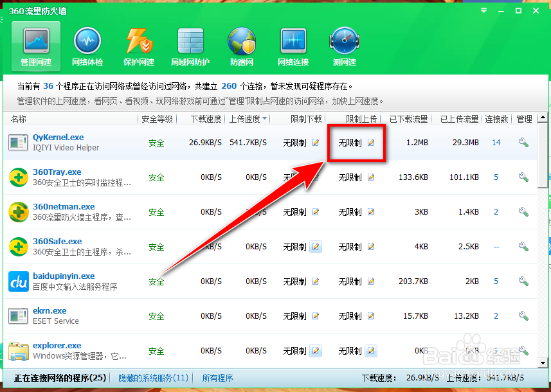Click 203.7KB downloaded traffic for baidupinyin.exe
551x392 pixels.
point(413,281)
